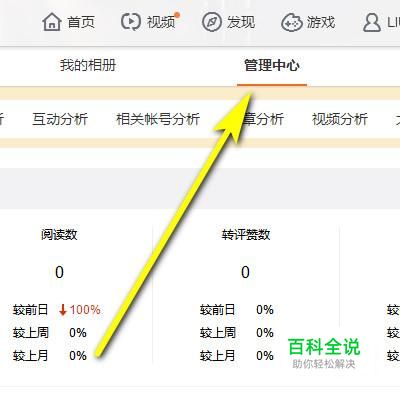Viewport: 400px width, 400px height.
Task: Click 较上周 0% value under 阅读数
Action: (78, 333)
